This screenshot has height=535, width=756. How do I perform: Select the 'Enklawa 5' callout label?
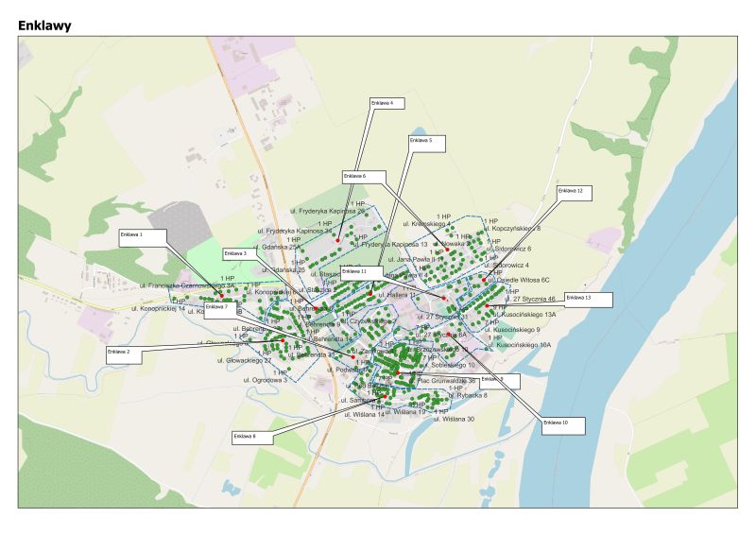[x=427, y=144]
